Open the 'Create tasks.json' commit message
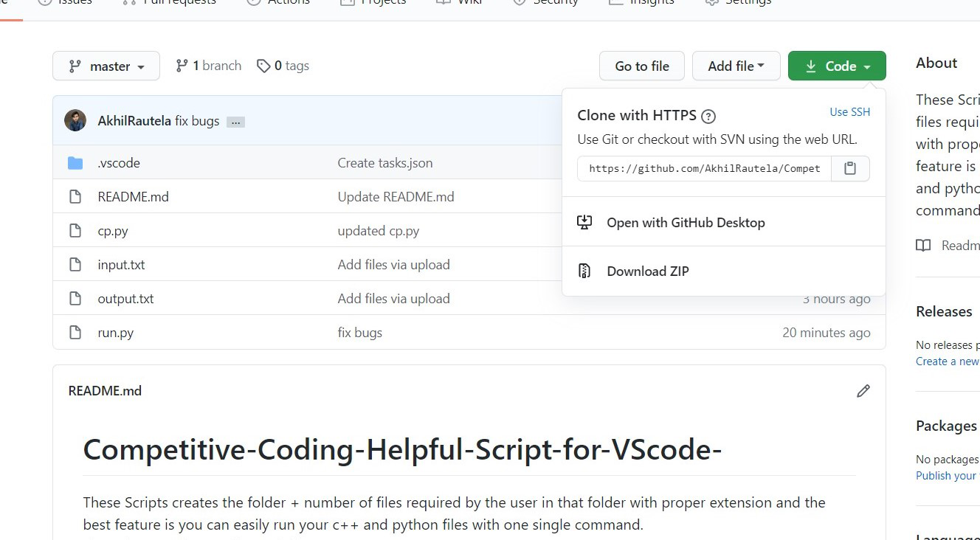 [x=385, y=163]
